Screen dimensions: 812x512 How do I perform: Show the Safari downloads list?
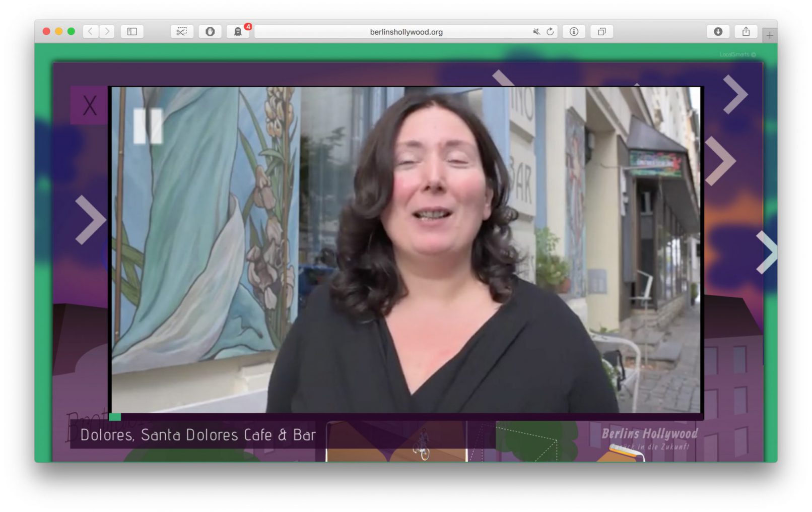(718, 32)
